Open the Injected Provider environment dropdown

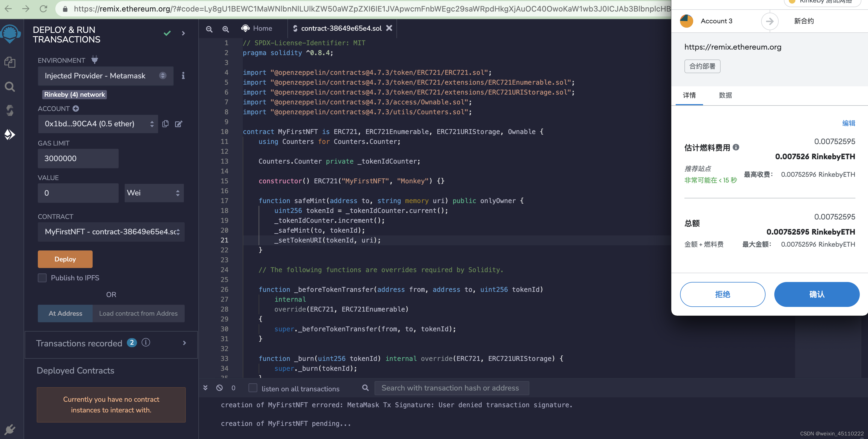[105, 76]
